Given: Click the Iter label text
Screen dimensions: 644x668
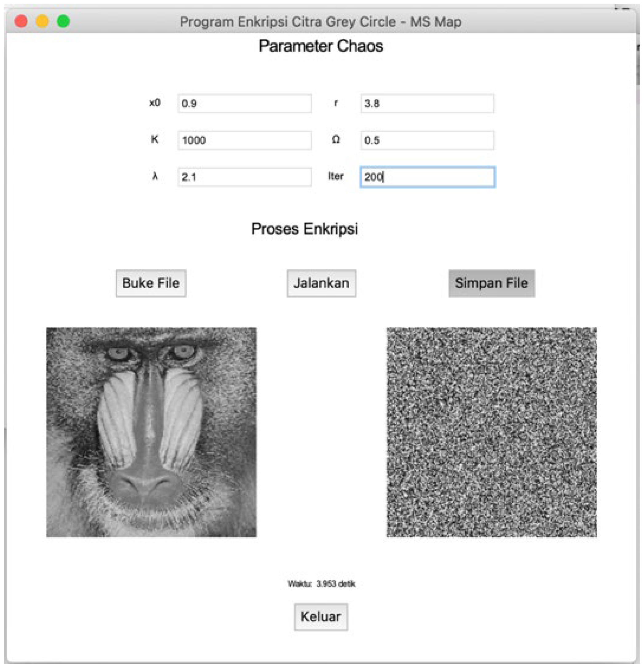Looking at the screenshot, I should pyautogui.click(x=336, y=176).
